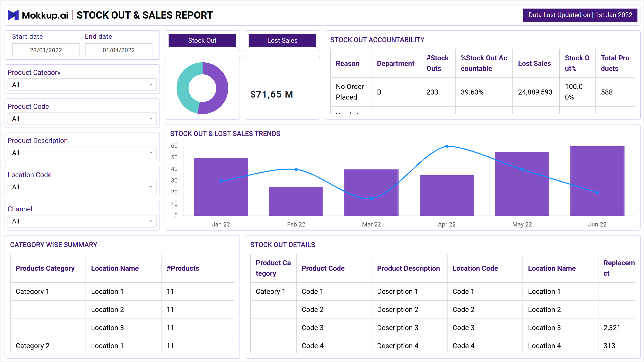Image resolution: width=644 pixels, height=362 pixels.
Task: Click the Total Products column header
Action: [x=615, y=63]
